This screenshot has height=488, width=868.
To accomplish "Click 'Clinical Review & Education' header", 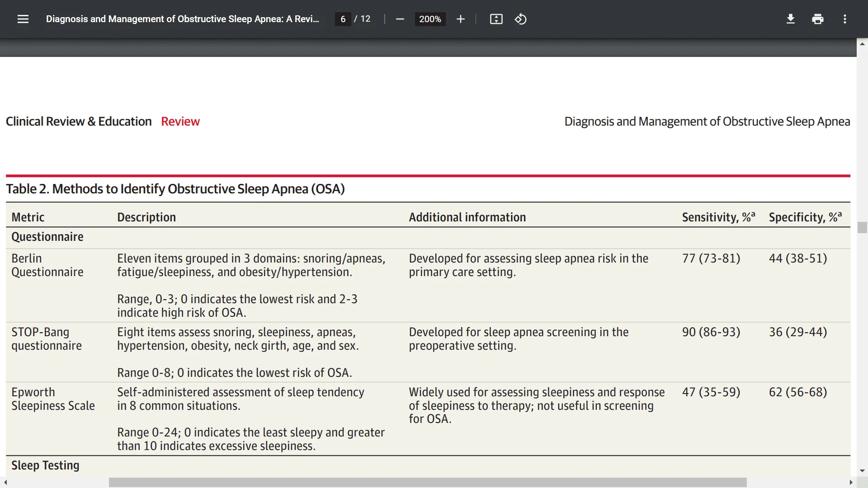I will click(79, 122).
